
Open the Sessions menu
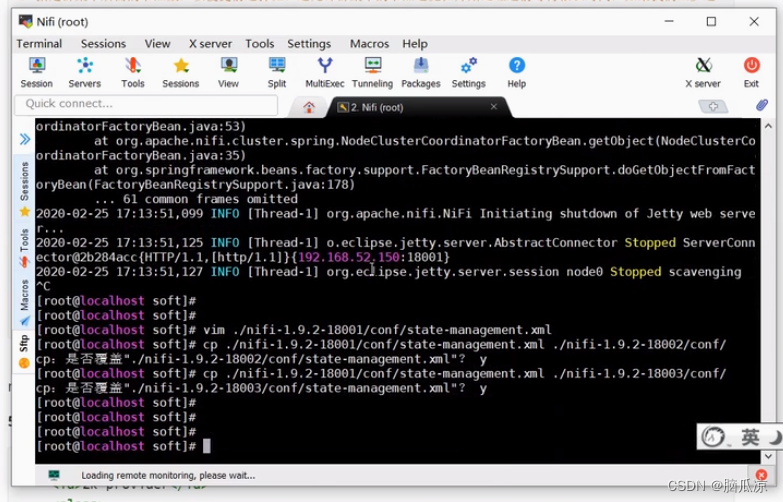[x=103, y=44]
